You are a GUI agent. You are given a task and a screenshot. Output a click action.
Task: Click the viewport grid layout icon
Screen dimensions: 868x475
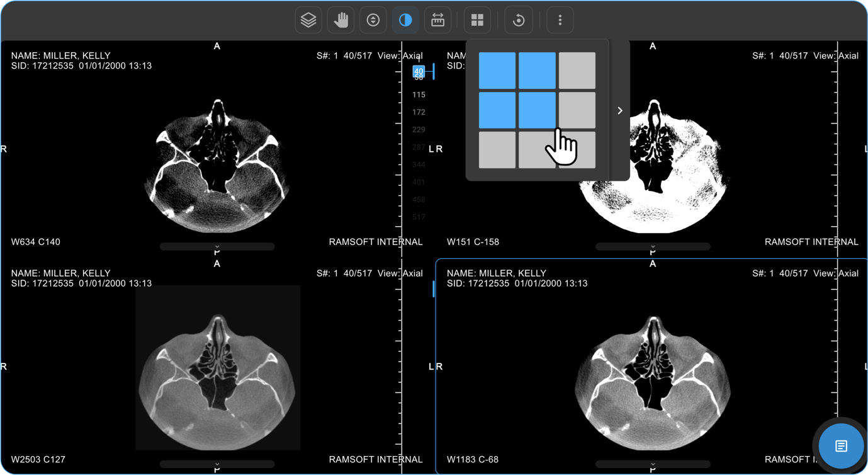477,20
